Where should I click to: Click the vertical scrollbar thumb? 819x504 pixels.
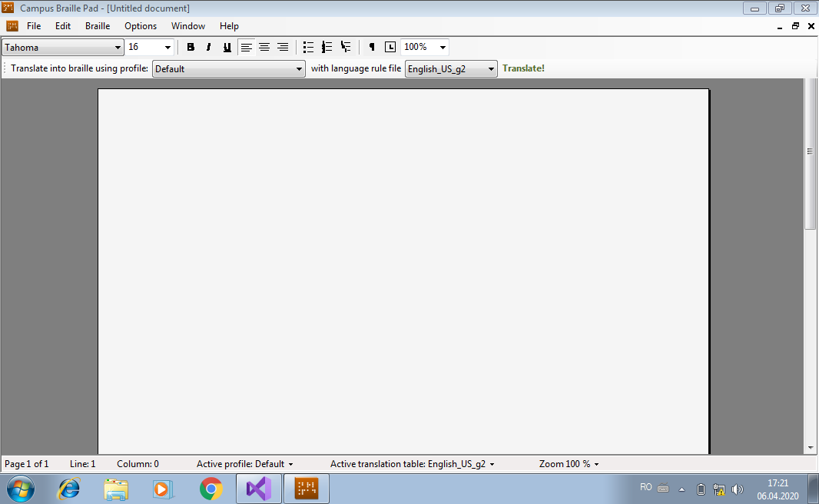[x=810, y=152]
